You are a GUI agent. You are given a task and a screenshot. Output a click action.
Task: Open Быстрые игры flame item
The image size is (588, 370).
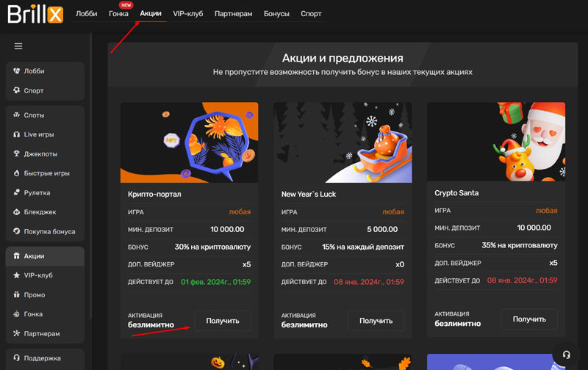pyautogui.click(x=44, y=173)
